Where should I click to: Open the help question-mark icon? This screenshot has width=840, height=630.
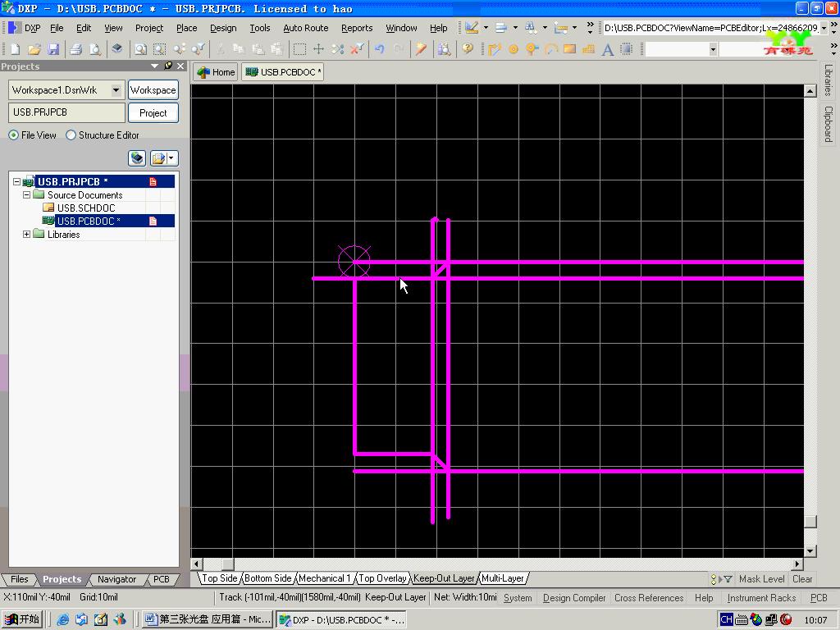[468, 49]
